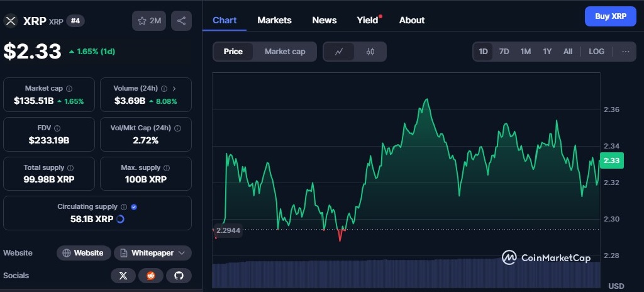Click the $3.69B volume value
This screenshot has width=644, height=292.
click(130, 101)
